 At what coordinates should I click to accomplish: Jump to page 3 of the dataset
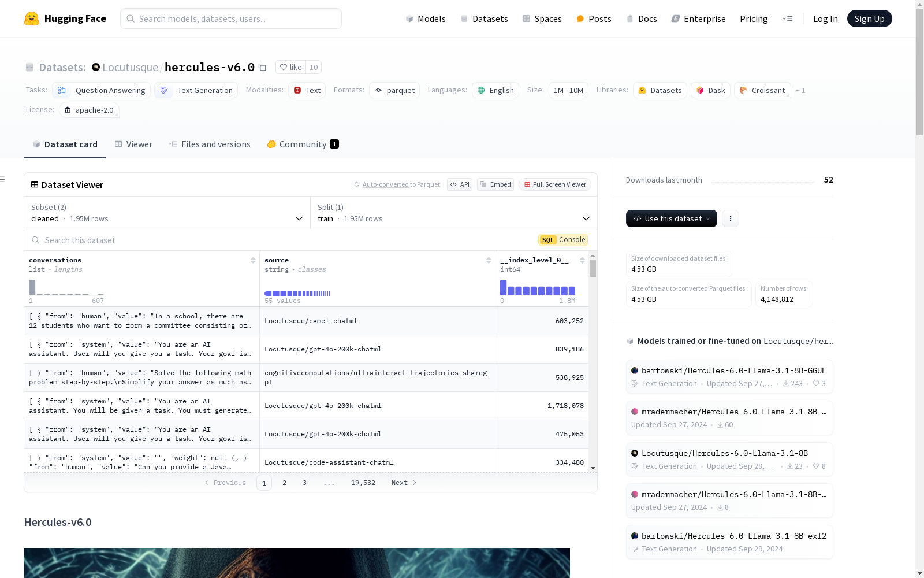[x=304, y=483]
